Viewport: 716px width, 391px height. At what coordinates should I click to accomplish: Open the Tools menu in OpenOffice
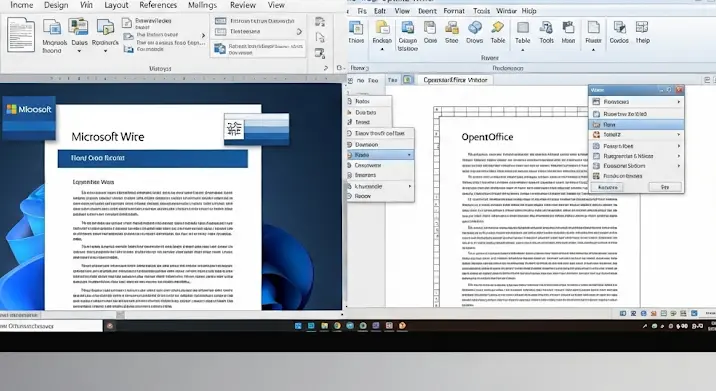481,11
